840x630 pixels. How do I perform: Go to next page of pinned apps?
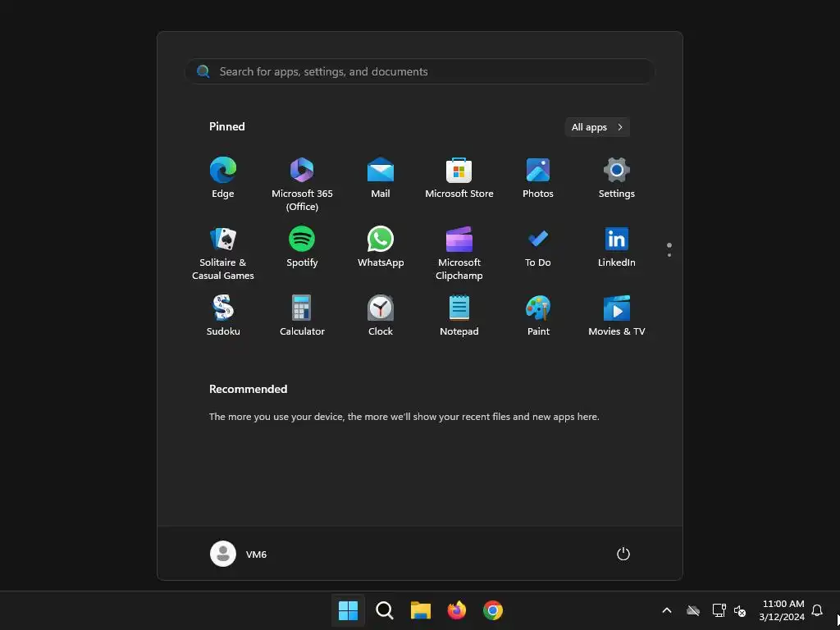pos(669,255)
